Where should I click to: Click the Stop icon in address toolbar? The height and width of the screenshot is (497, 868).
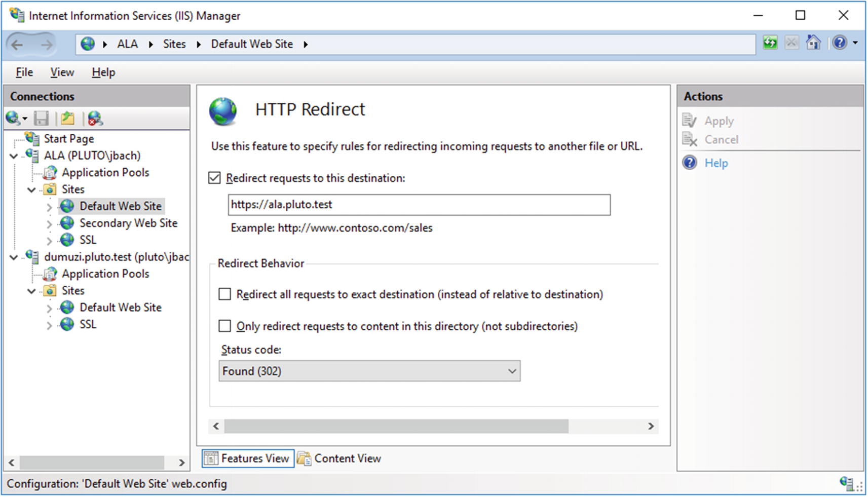pos(791,43)
